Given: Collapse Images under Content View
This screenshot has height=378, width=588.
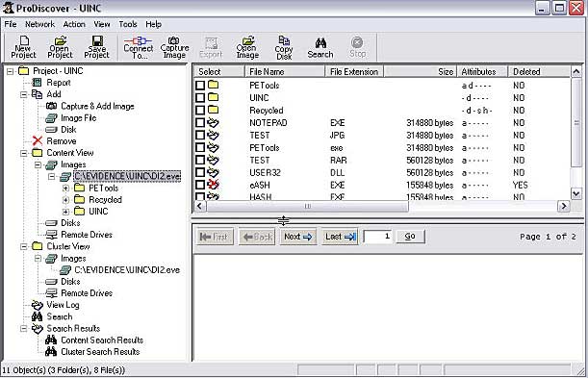Looking at the screenshot, I should click(x=38, y=164).
